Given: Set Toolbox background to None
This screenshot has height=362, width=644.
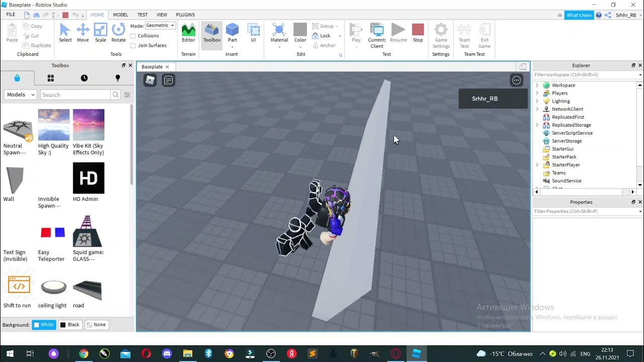Looking at the screenshot, I should [96, 325].
